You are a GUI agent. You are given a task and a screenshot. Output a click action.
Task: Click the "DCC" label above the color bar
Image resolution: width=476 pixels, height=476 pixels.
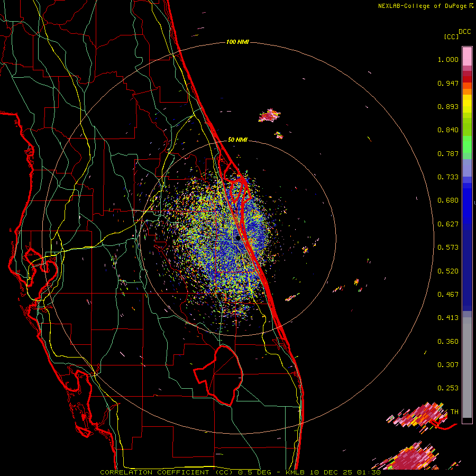pos(465,32)
